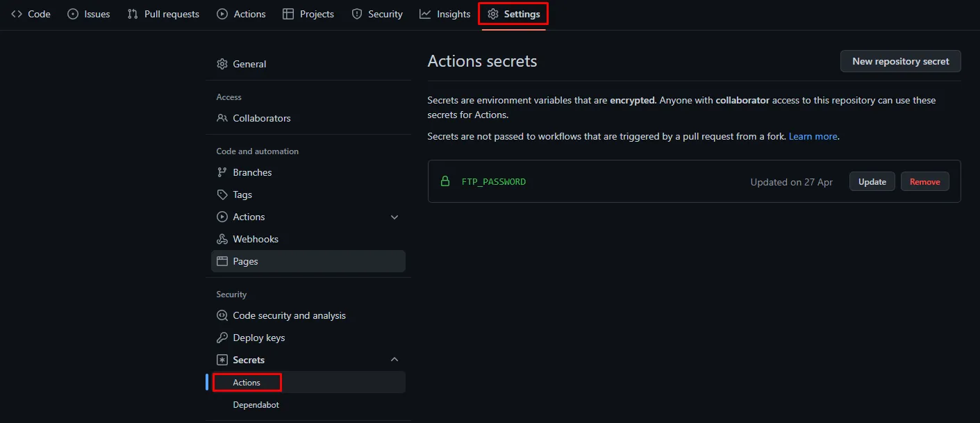This screenshot has width=980, height=423.
Task: Follow the Learn more link
Action: pyautogui.click(x=813, y=136)
